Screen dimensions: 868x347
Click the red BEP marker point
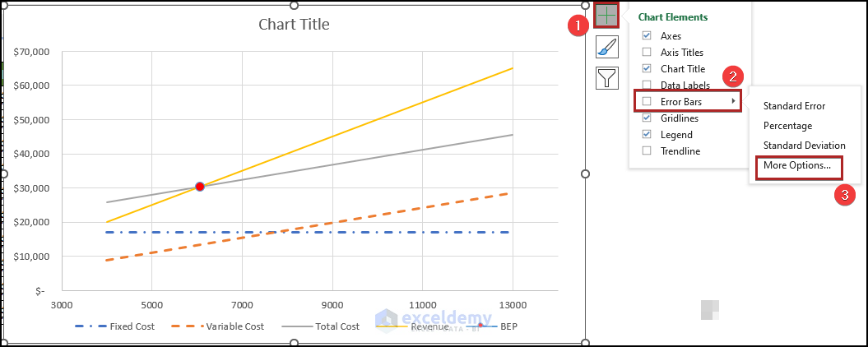coord(199,187)
